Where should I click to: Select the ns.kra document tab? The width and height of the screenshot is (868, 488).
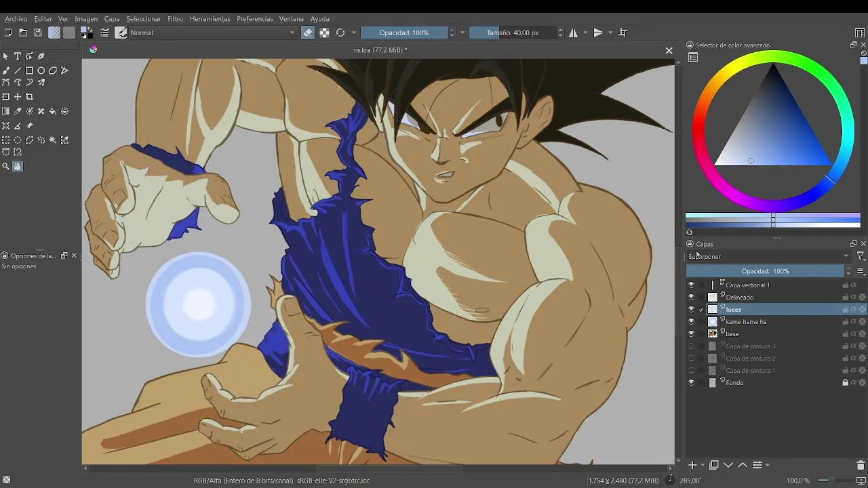pos(380,50)
